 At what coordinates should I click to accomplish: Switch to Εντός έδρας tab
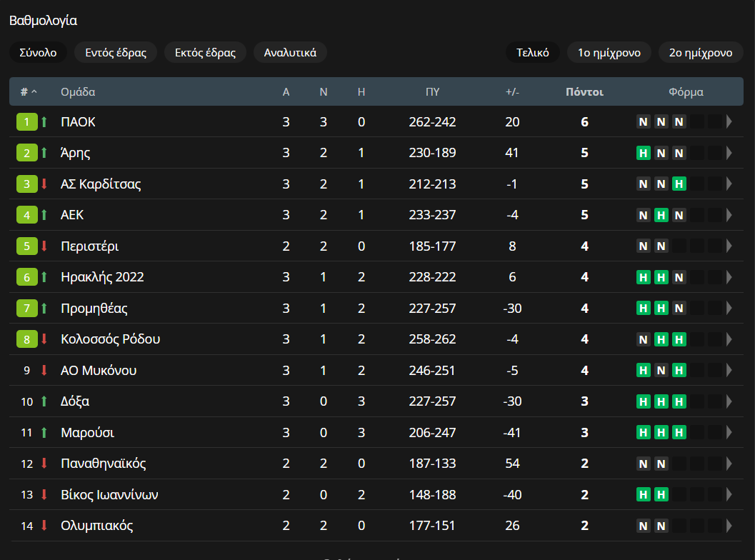116,52
